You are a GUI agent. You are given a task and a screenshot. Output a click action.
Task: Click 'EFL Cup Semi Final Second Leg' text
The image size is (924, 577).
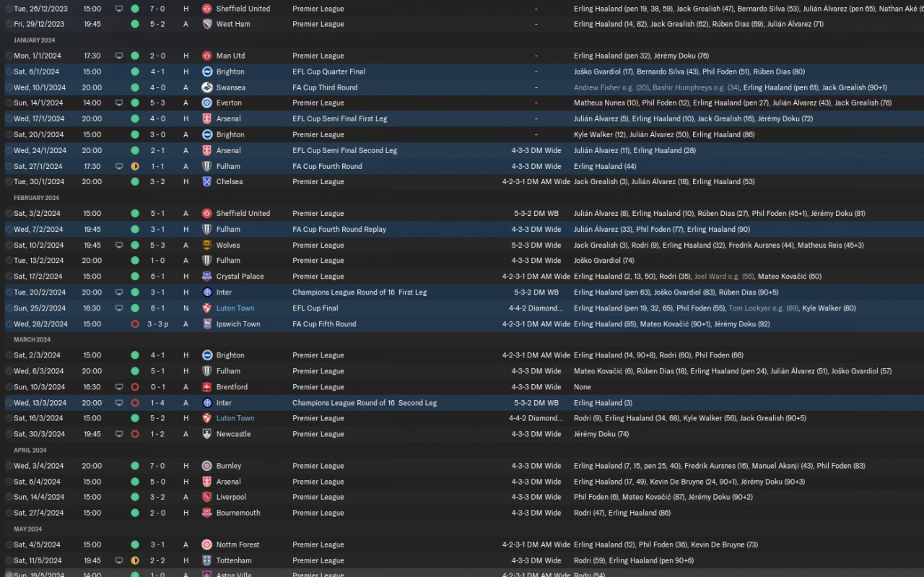[x=343, y=150]
